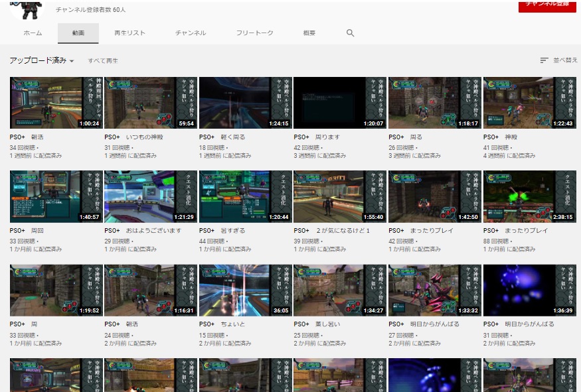Play the 1:16:31 video thumbnail
This screenshot has width=581, height=392.
(151, 291)
